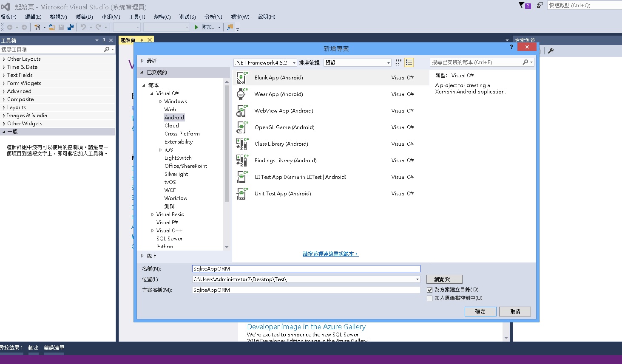This screenshot has height=364, width=622.
Task: Expand the 線上 section
Action: pos(142,256)
